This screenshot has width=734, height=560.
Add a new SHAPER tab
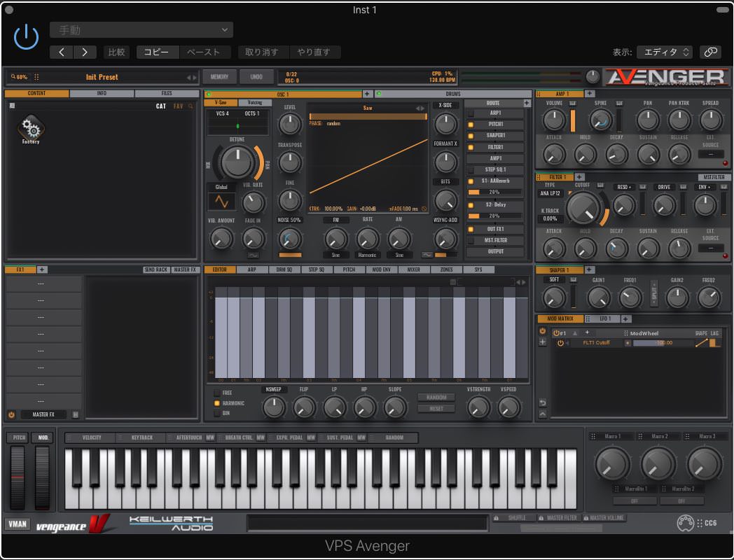click(x=590, y=270)
